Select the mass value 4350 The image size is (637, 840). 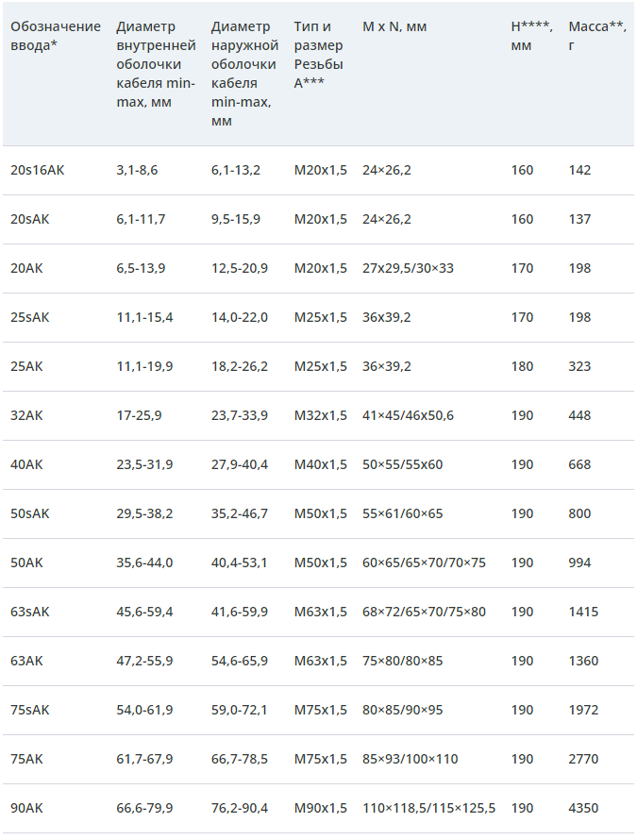click(583, 808)
